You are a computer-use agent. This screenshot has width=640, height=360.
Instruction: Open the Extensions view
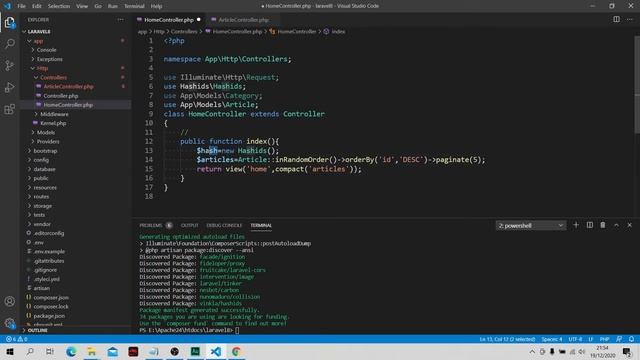9,109
